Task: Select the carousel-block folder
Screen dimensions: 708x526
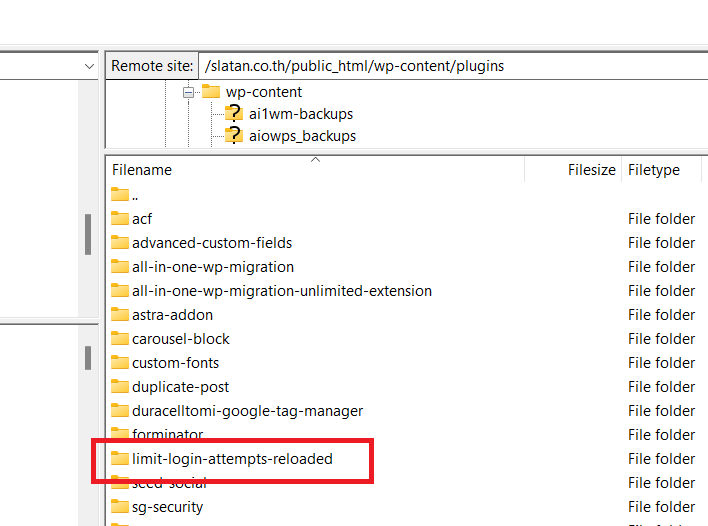Action: point(181,339)
